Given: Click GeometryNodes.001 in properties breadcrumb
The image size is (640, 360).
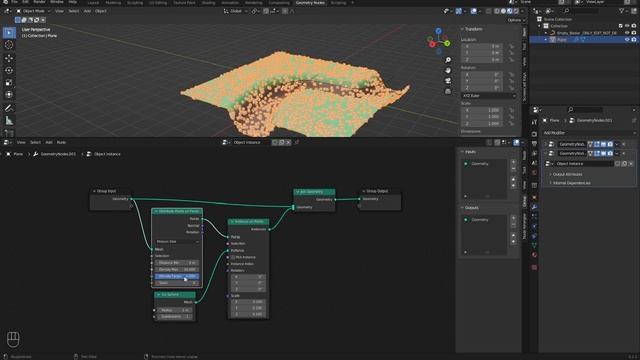Looking at the screenshot, I should [x=596, y=120].
